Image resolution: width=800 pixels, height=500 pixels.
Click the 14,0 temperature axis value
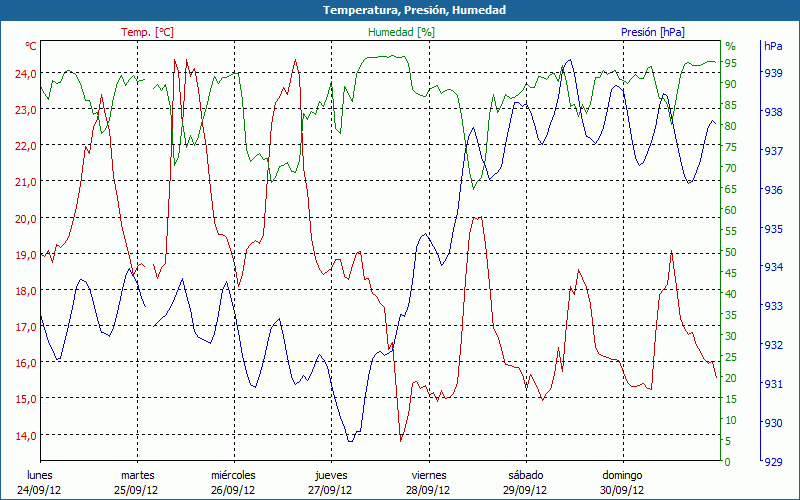pos(24,435)
